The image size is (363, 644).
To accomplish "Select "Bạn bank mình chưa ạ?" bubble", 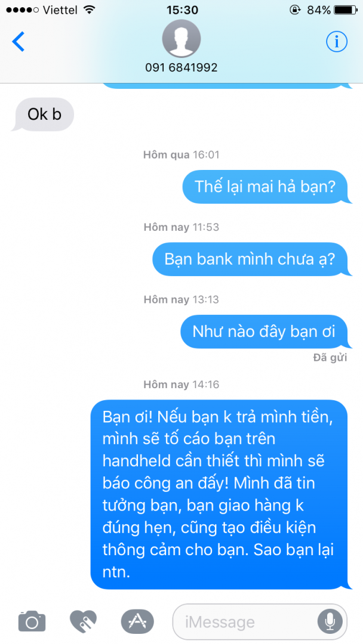I will click(251, 259).
